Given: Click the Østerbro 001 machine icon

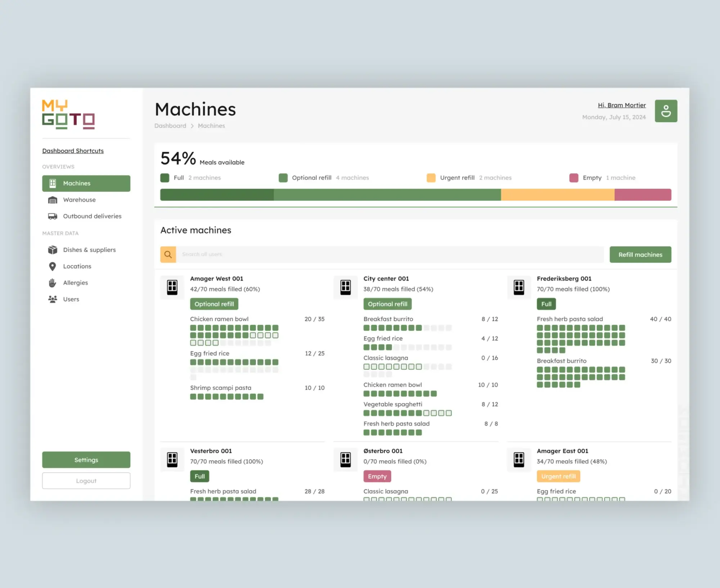Looking at the screenshot, I should pyautogui.click(x=346, y=459).
